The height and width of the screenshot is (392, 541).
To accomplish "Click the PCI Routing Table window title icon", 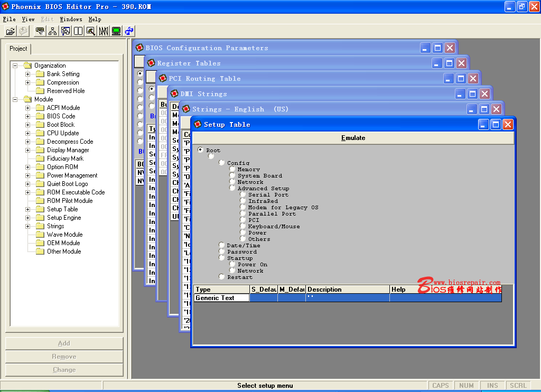I will click(x=163, y=78).
